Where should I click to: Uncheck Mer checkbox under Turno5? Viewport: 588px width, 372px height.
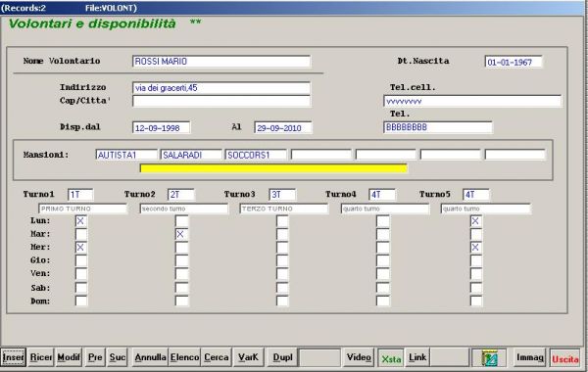pyautogui.click(x=476, y=248)
